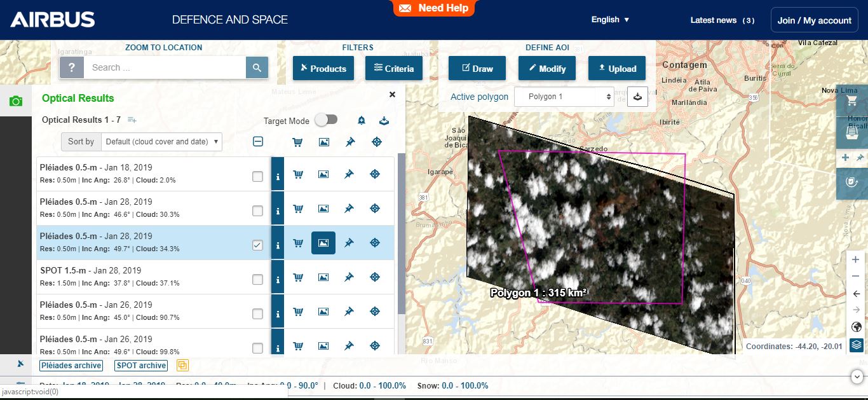The width and height of the screenshot is (868, 400).
Task: Click the deselect-all minus checkbox in header
Action: pos(258,142)
